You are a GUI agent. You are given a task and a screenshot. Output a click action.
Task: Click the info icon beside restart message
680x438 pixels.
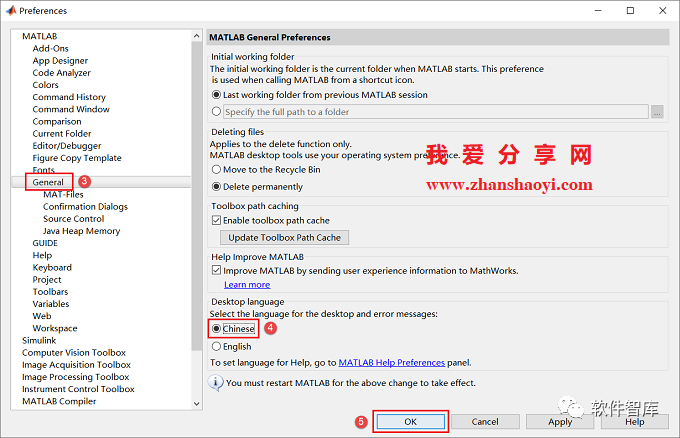216,382
